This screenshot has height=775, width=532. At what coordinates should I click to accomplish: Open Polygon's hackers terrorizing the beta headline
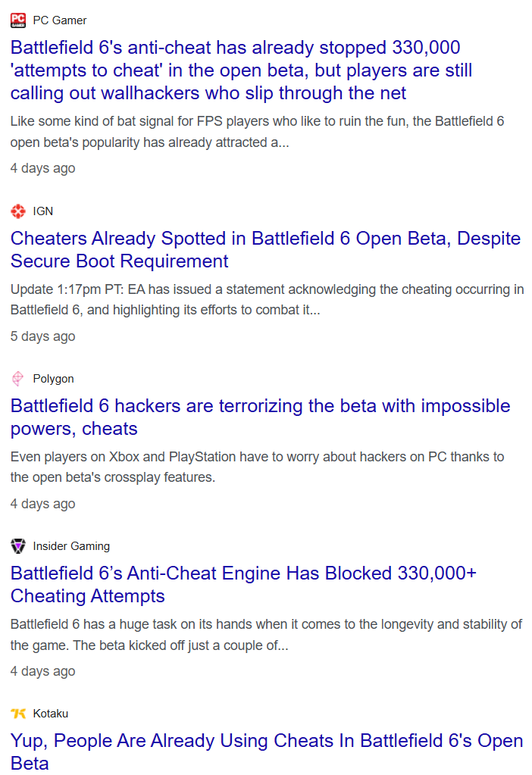coord(260,417)
